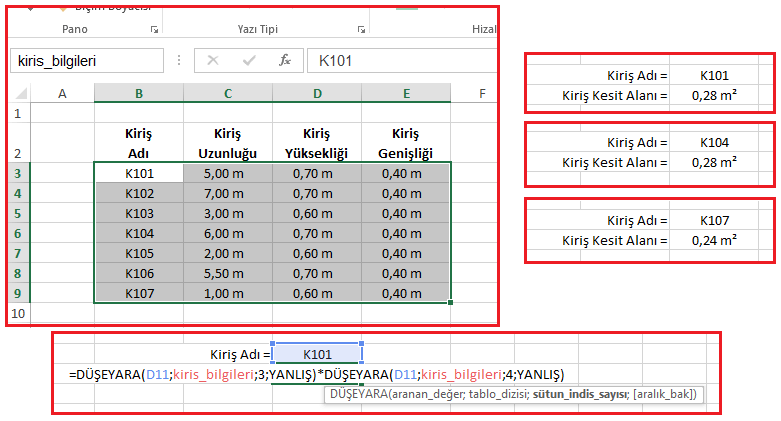This screenshot has height=421, width=781.
Task: Click the Select All corner of the sheet
Action: coord(19,94)
